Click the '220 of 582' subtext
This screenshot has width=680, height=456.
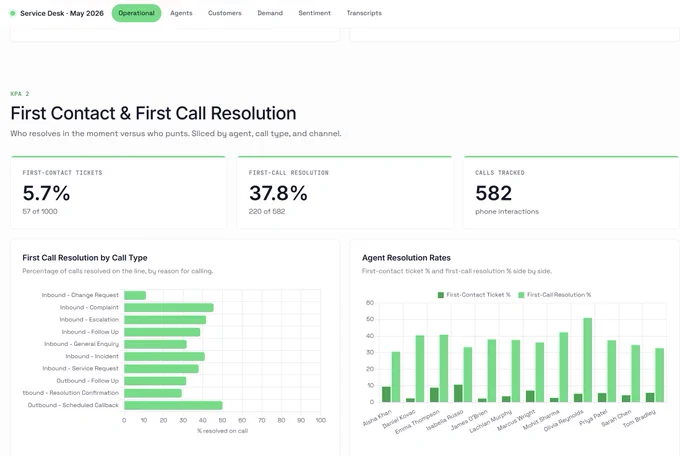[x=267, y=211]
